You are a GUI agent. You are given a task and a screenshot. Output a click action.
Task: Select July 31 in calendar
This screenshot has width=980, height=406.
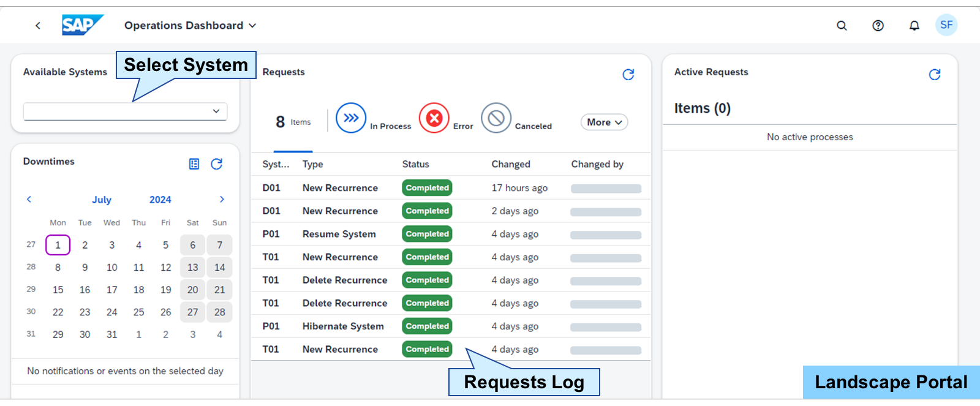pos(111,334)
